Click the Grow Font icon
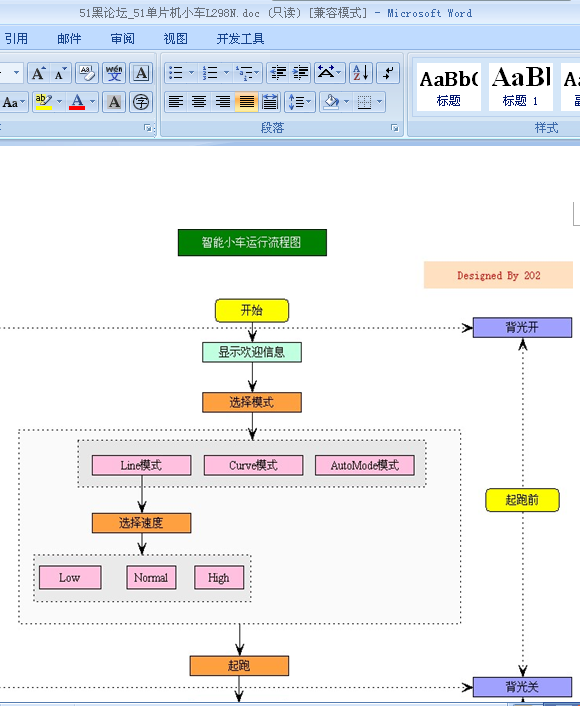 (38, 73)
